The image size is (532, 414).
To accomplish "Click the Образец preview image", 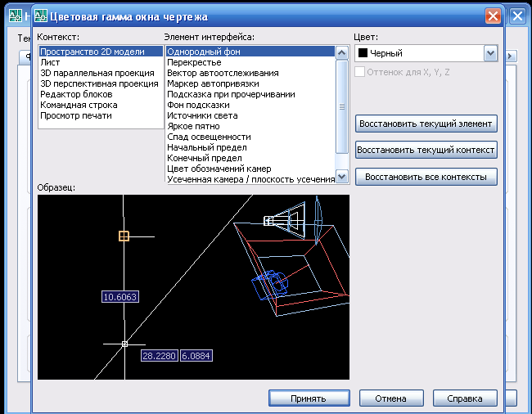I will coord(193,287).
